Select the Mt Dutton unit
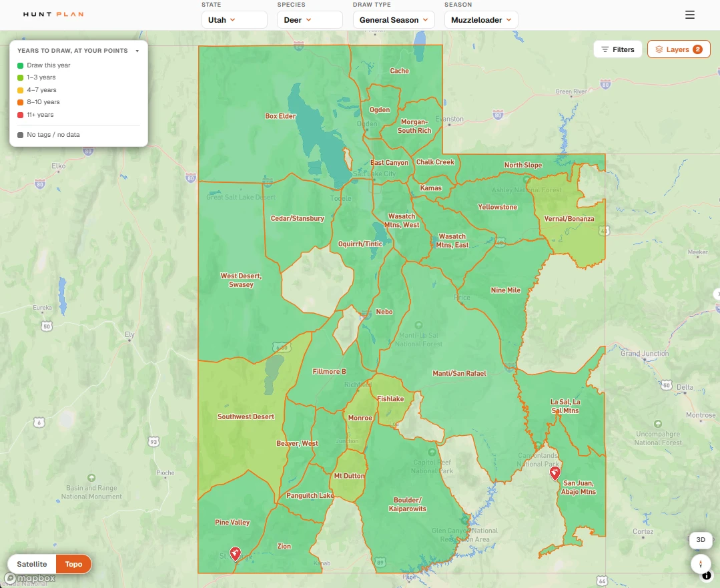 pos(349,476)
